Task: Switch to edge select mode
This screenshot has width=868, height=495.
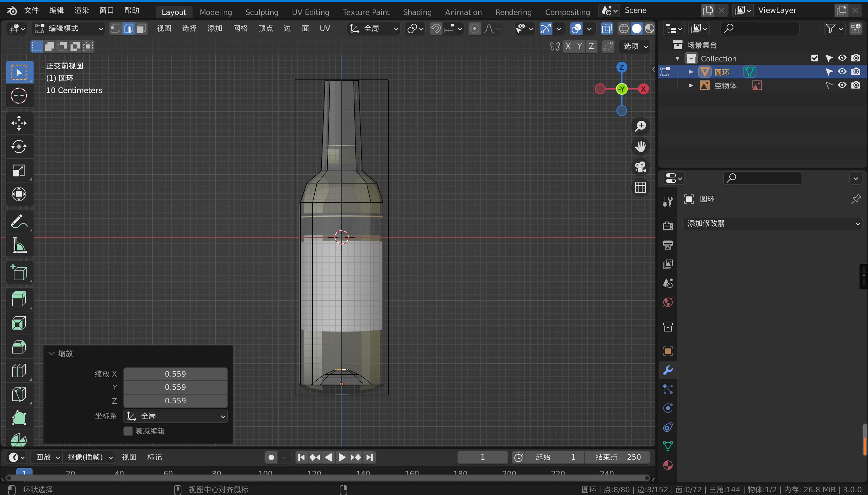Action: click(x=129, y=28)
